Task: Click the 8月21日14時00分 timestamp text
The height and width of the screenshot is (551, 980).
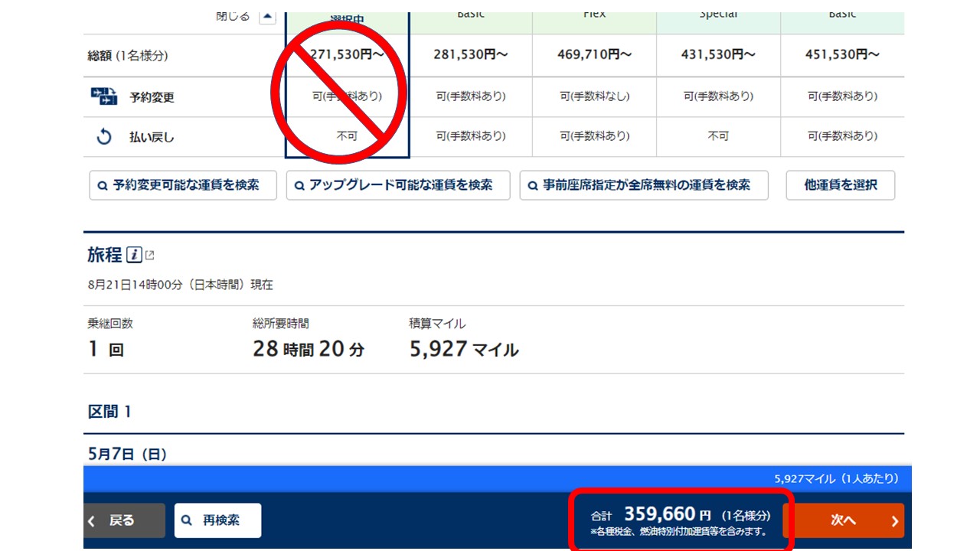Action: 181,285
